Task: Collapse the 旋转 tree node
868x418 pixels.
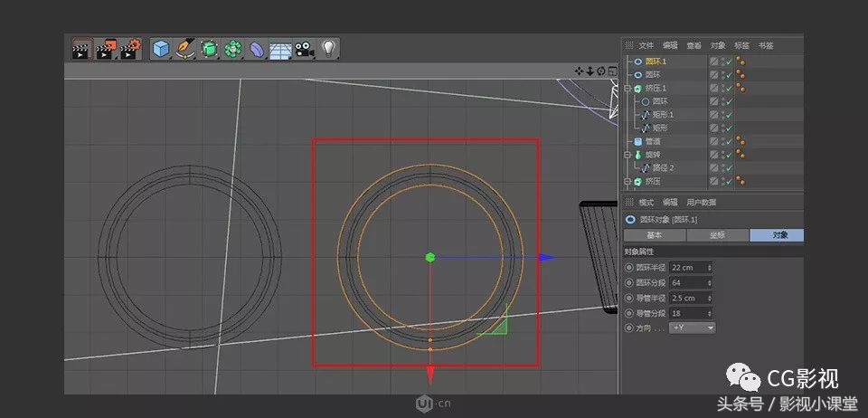Action: [627, 155]
